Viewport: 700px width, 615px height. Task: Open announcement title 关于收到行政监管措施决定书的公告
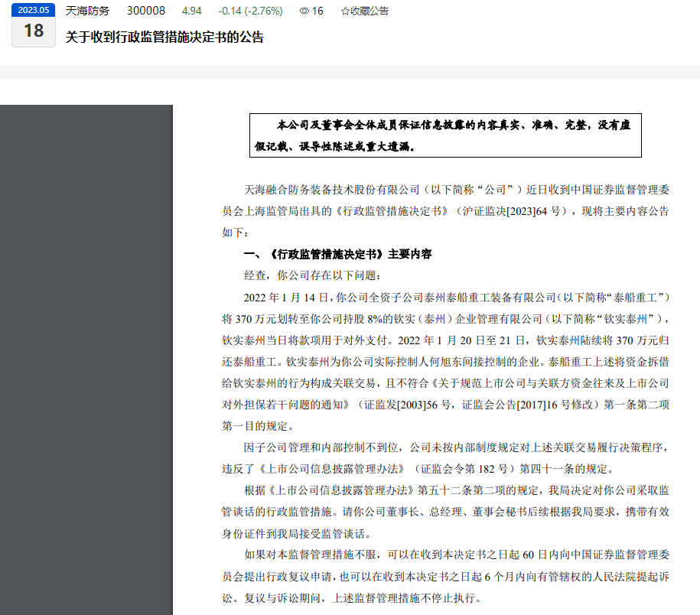164,37
